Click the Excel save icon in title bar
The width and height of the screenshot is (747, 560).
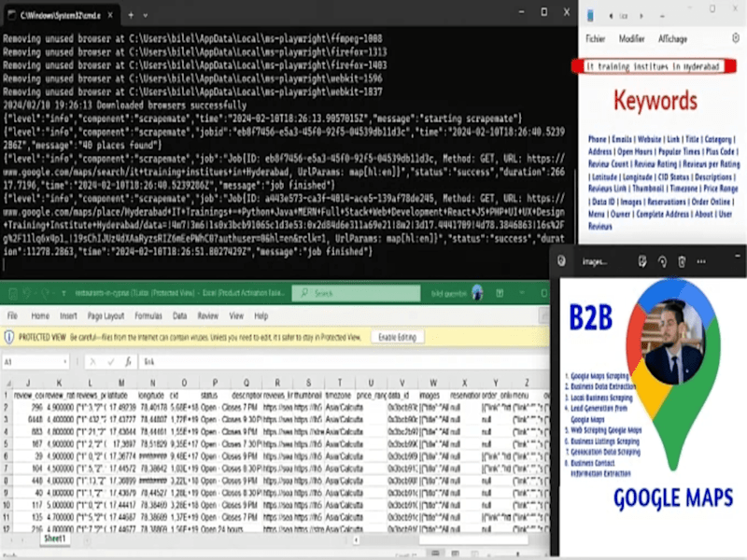pos(13,293)
